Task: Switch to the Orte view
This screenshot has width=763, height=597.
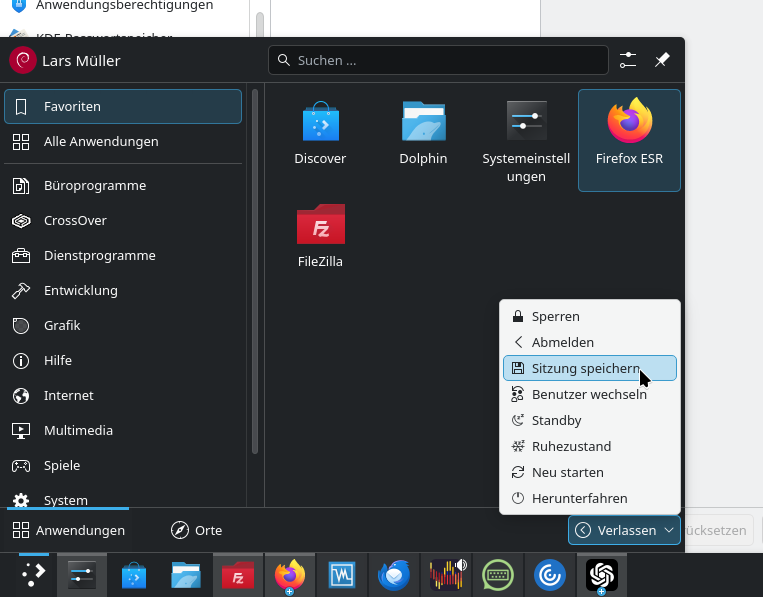Action: (197, 530)
